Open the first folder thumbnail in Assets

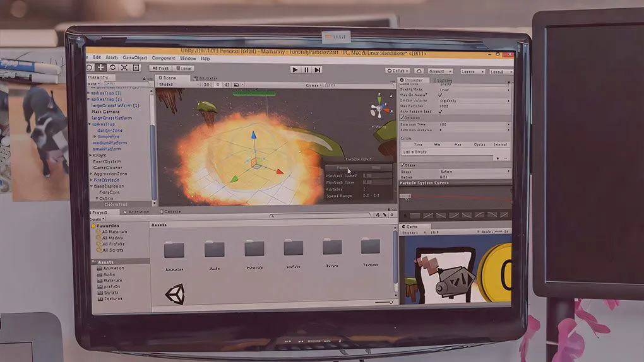point(174,250)
